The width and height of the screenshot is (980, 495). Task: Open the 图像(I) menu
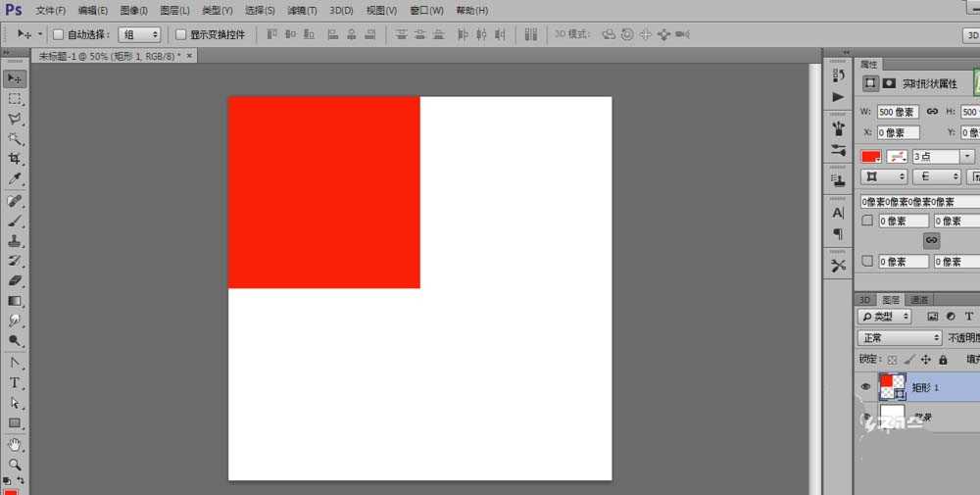[134, 10]
